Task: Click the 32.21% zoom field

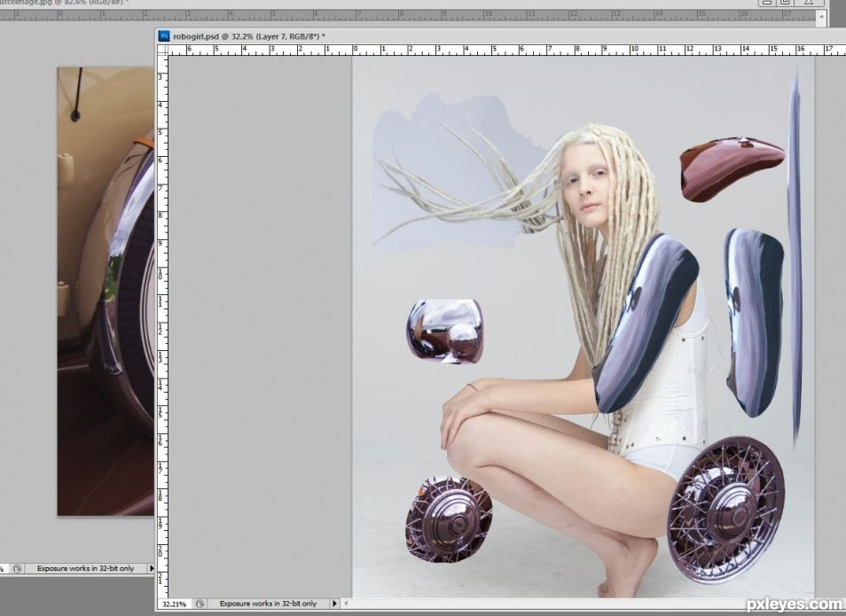Action: tap(175, 604)
